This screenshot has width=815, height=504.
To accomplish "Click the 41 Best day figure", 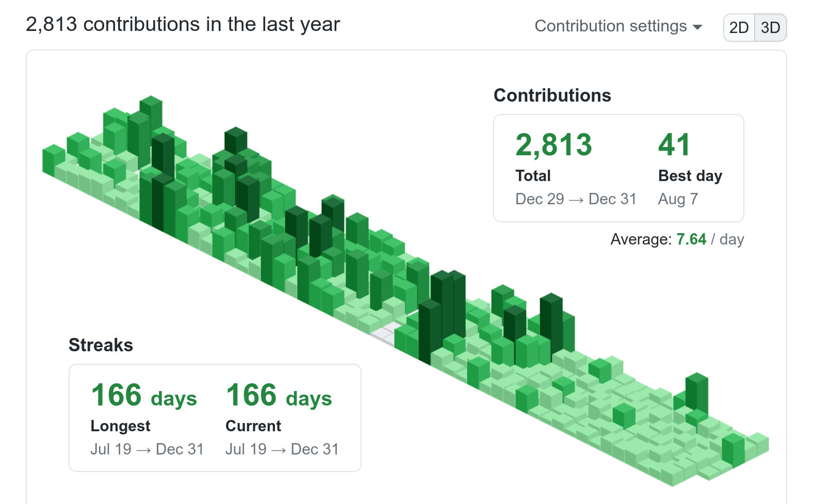I will click(x=674, y=145).
